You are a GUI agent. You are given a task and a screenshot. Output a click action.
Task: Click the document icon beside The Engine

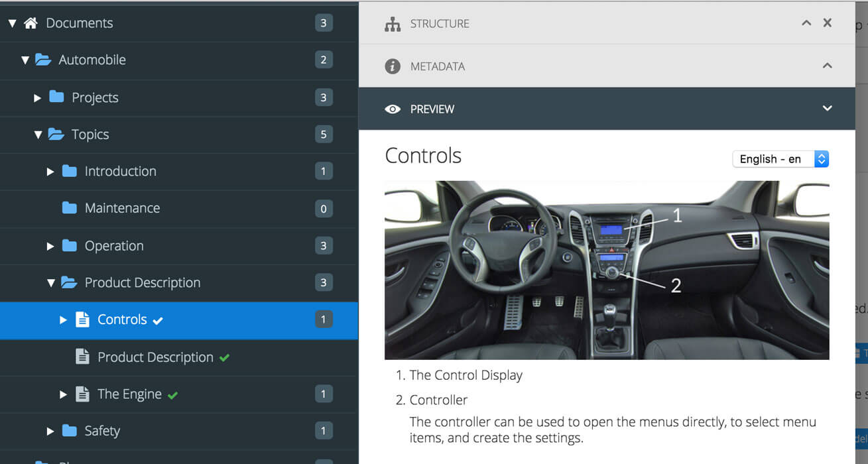click(82, 393)
